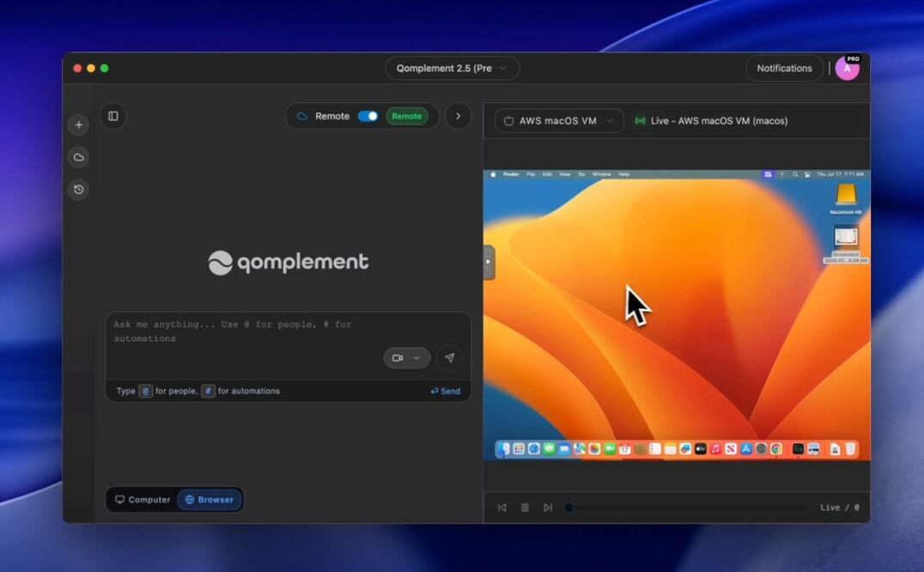Switch to Computer mode

point(143,500)
